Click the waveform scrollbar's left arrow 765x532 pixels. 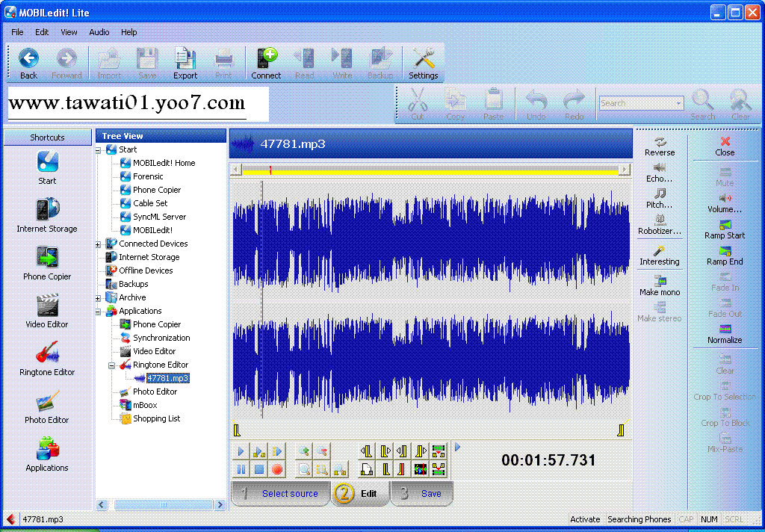(236, 170)
